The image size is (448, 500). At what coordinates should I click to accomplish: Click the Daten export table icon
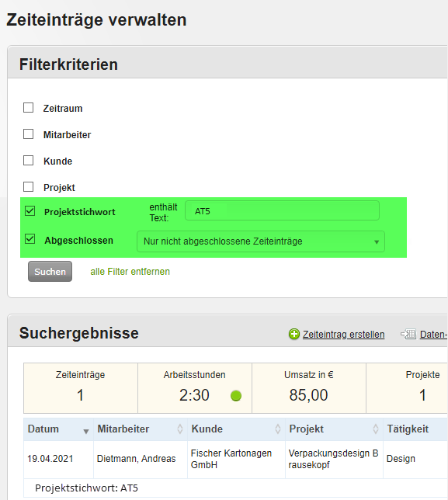point(408,334)
